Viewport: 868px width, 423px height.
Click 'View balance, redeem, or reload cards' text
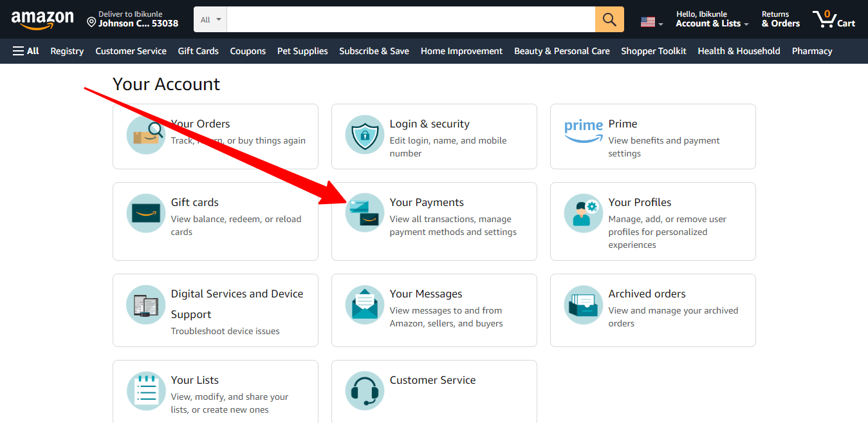click(x=236, y=225)
